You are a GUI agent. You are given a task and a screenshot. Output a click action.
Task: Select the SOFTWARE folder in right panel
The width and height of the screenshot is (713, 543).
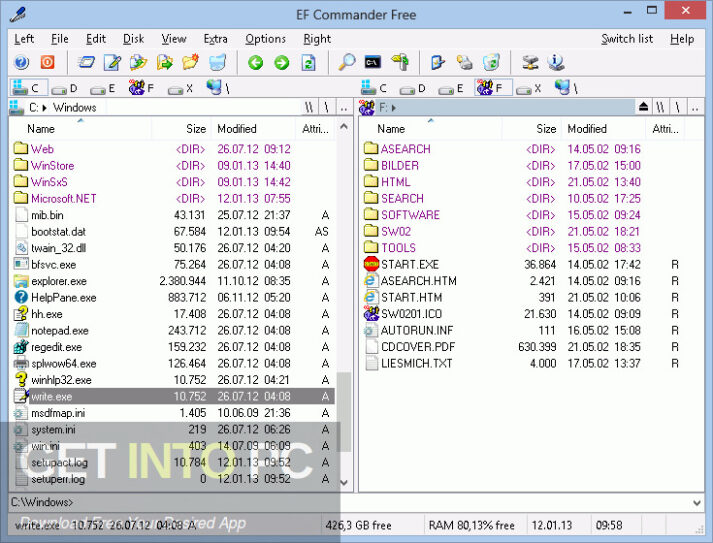523,215
